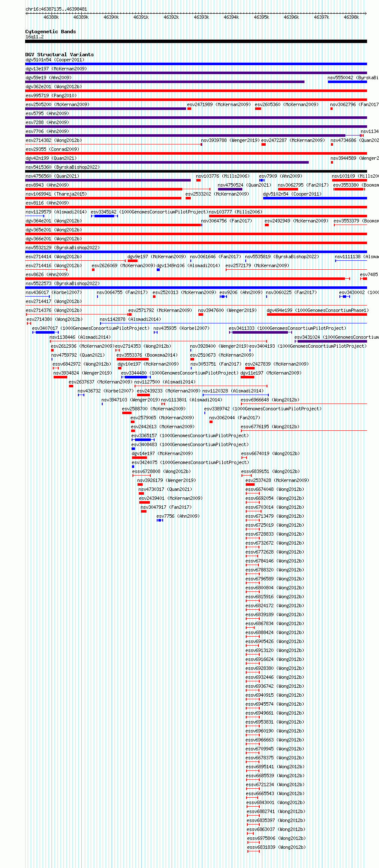The height and width of the screenshot is (868, 379).
Task: Click the chr16:46387135..46398481 region text
Action: pyautogui.click(x=56, y=9)
